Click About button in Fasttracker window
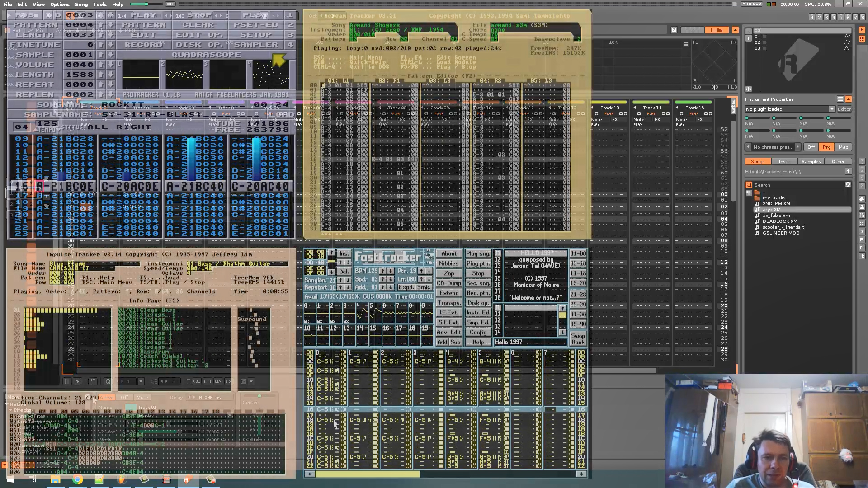Image resolution: width=868 pixels, height=488 pixels. pos(449,253)
